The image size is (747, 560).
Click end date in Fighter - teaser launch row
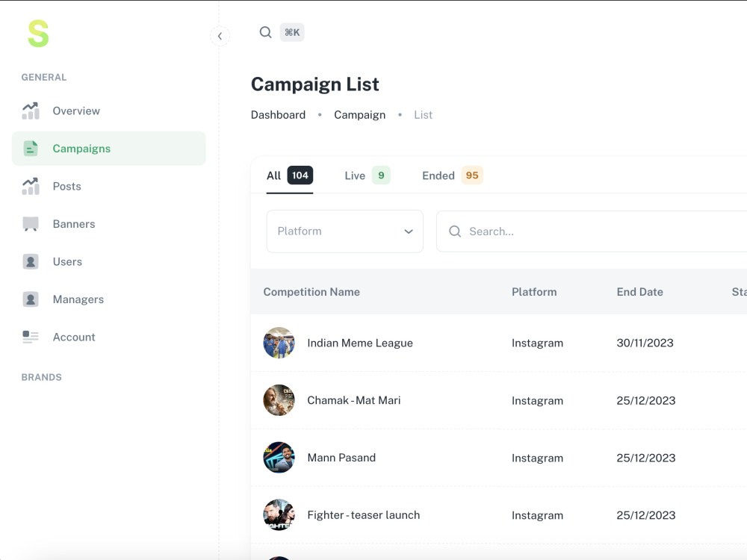(646, 515)
